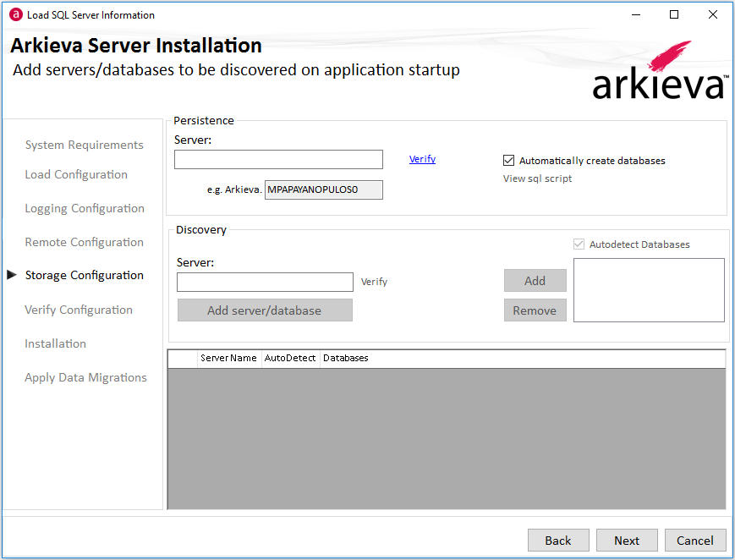Click the blank row-selector header cell left of Server Name
The image size is (735, 560).
183,359
